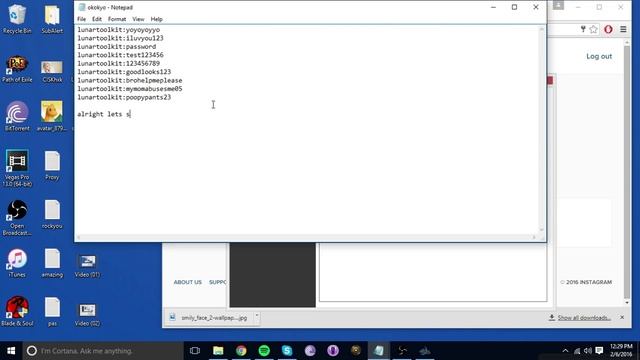This screenshot has width=640, height=360.
Task: Open the ABOUT US footer link
Action: pyautogui.click(x=187, y=282)
